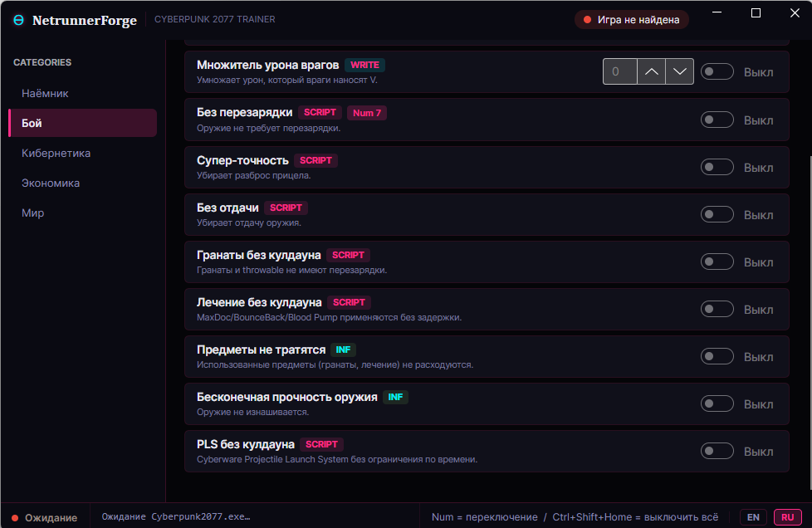This screenshot has height=528, width=812.
Task: Click the Ожидание status label
Action: point(51,518)
